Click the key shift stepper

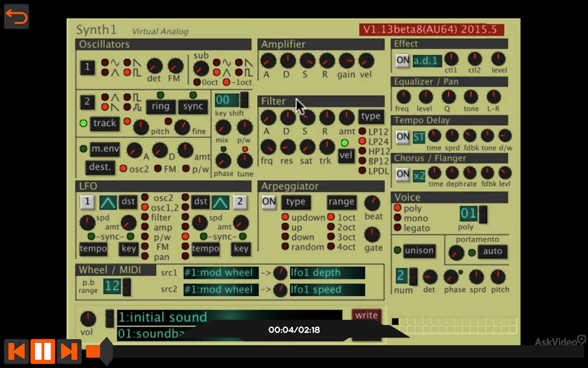[244, 100]
